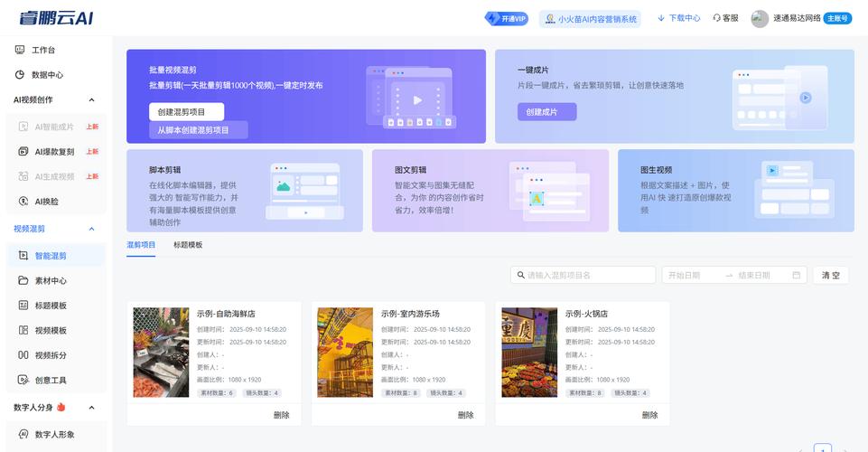This screenshot has width=868, height=452.
Task: Open the 视频拆分 sidebar icon
Action: (x=23, y=355)
